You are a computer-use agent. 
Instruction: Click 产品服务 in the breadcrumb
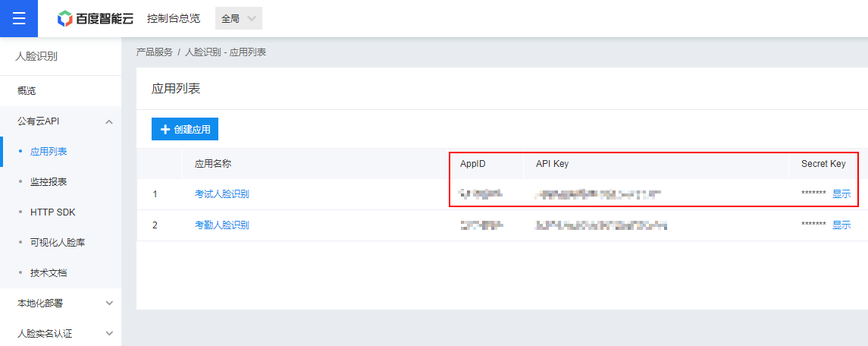click(154, 52)
